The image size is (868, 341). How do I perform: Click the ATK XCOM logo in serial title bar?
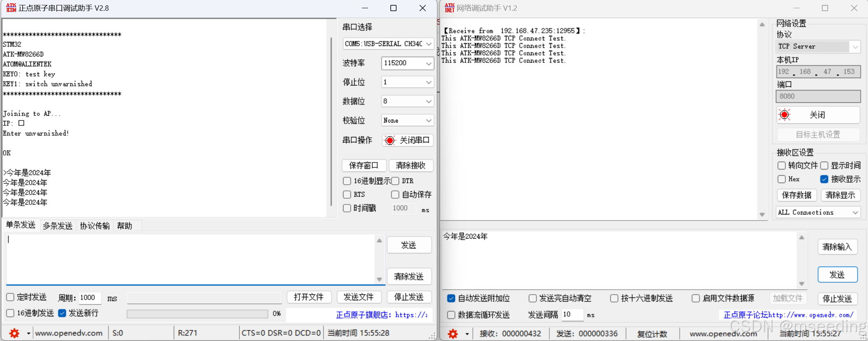point(11,8)
